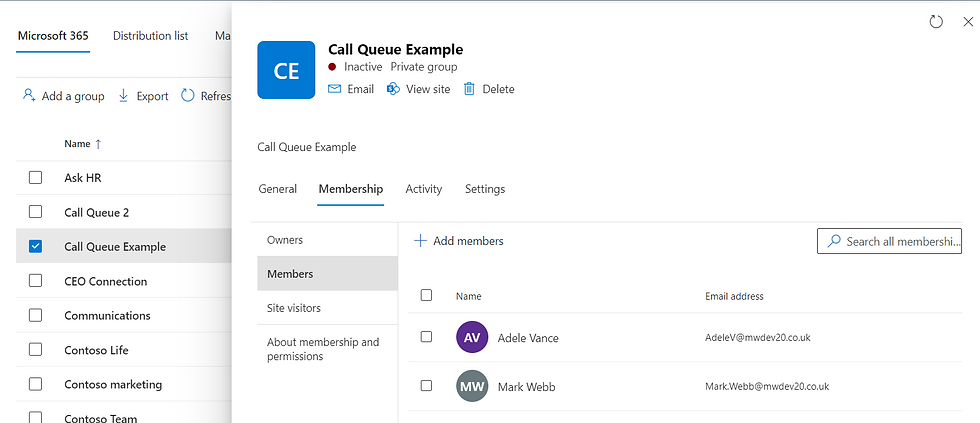Open the Communications group
The width and height of the screenshot is (980, 423).
108,316
